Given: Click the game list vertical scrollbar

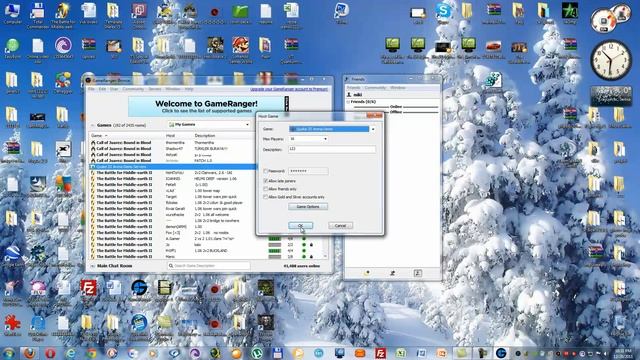Looking at the screenshot, I should coord(325,246).
